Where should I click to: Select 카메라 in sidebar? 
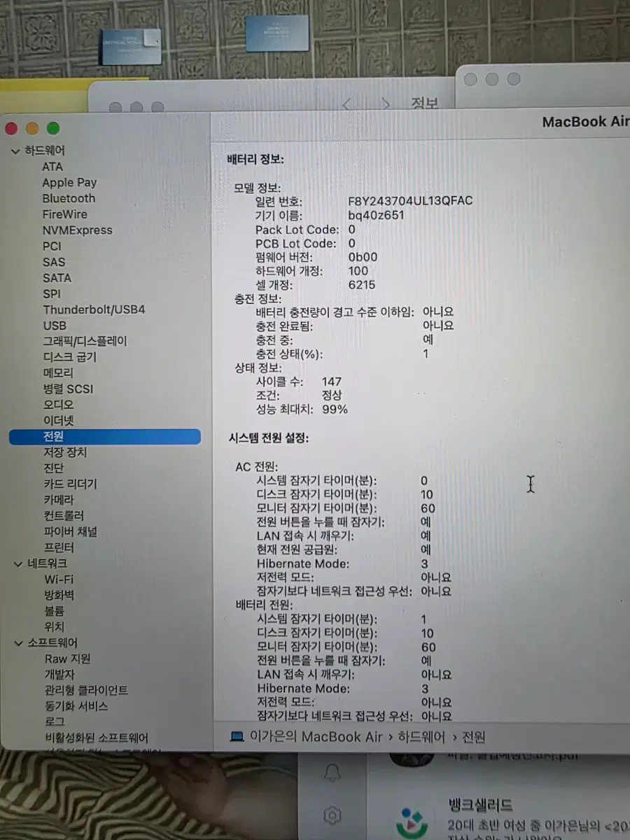[x=59, y=500]
